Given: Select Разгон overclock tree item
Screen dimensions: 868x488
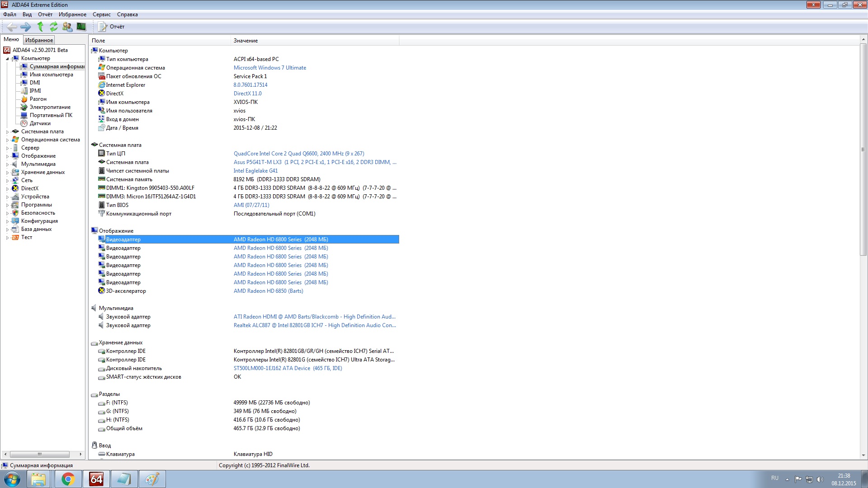Looking at the screenshot, I should point(38,99).
